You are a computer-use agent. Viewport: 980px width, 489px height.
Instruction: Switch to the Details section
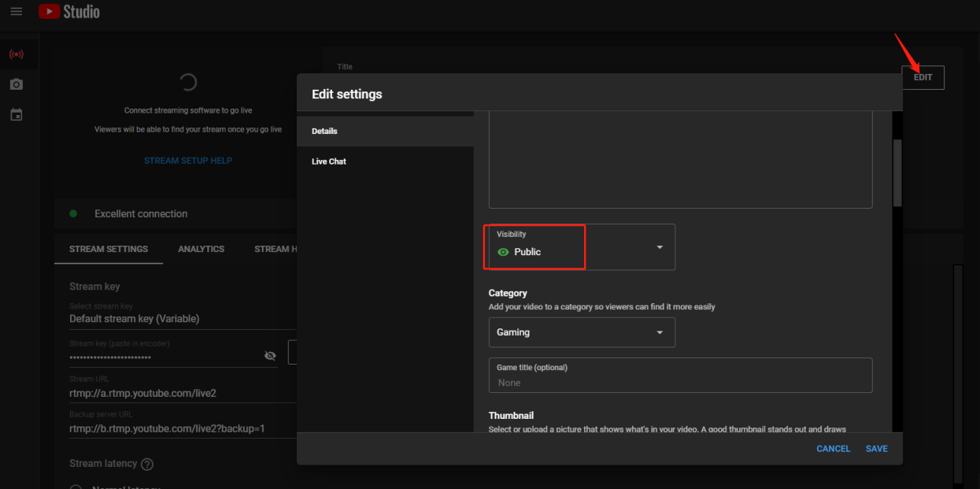click(x=385, y=131)
